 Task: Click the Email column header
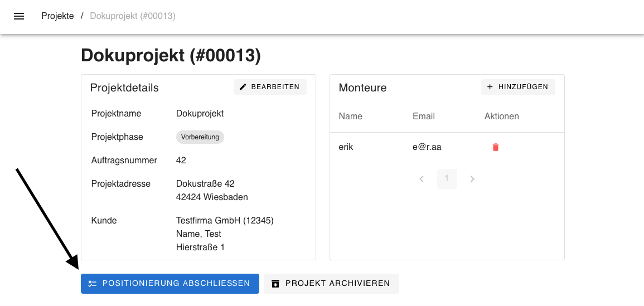click(423, 116)
